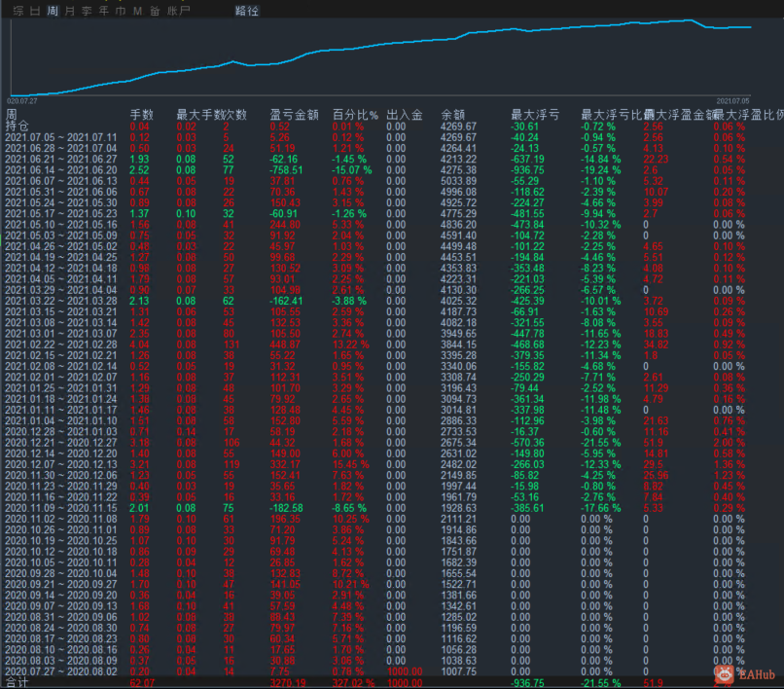The image size is (784, 689).
Task: Select the M tab
Action: [x=137, y=11]
